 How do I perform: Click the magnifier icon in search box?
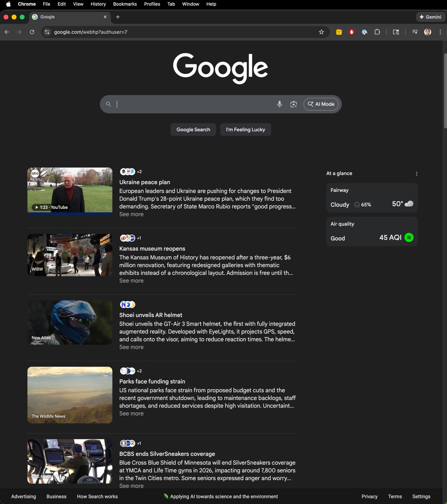click(x=108, y=104)
